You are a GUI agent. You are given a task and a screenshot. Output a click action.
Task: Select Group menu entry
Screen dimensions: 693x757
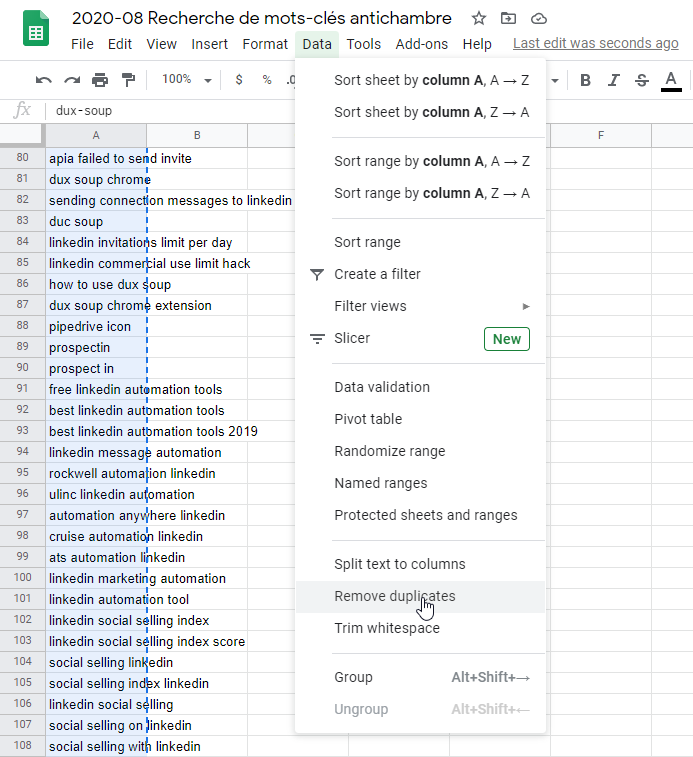420,677
